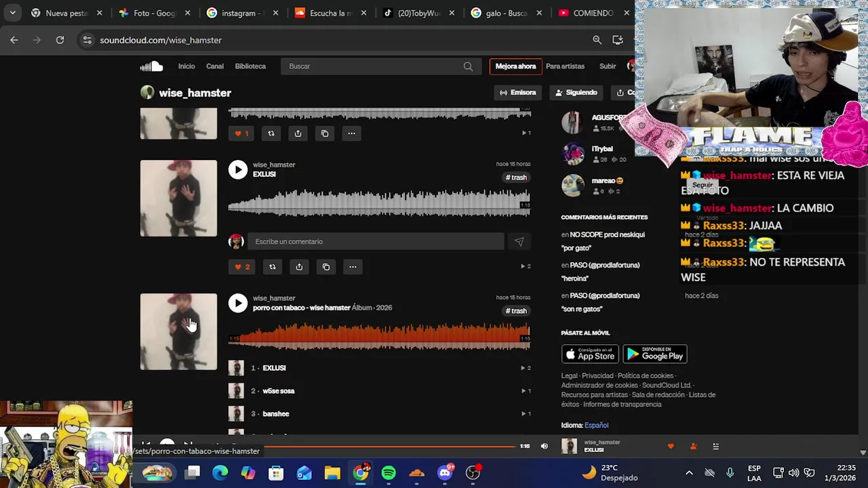Screen dimensions: 868x488
Task: Open the Privacidad footer link
Action: coord(597,375)
